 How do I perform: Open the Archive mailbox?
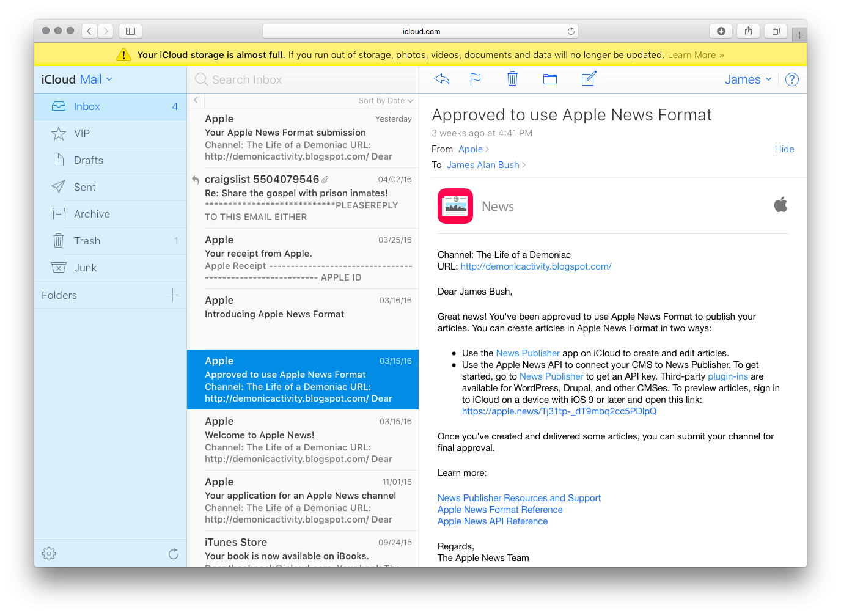[x=110, y=214]
